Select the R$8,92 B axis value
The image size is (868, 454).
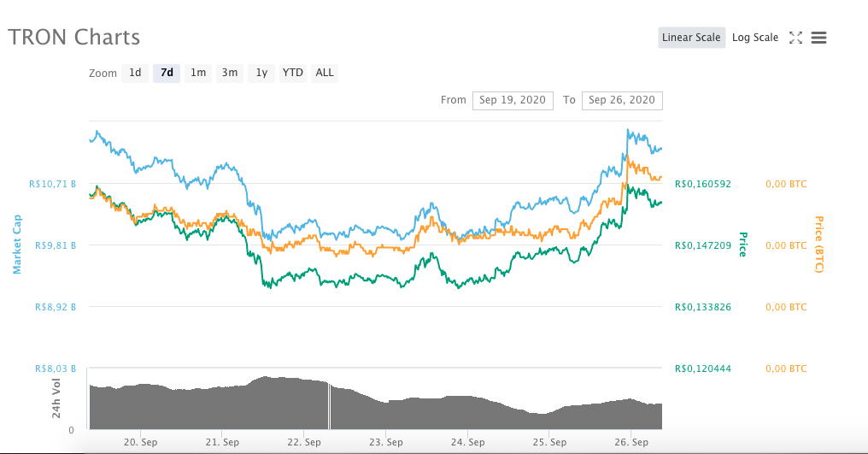pos(56,307)
